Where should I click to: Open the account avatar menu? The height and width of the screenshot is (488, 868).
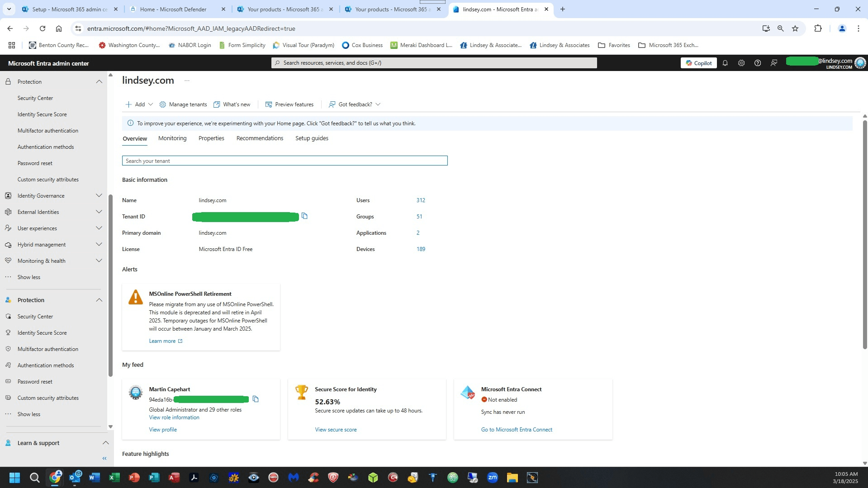pos(860,63)
